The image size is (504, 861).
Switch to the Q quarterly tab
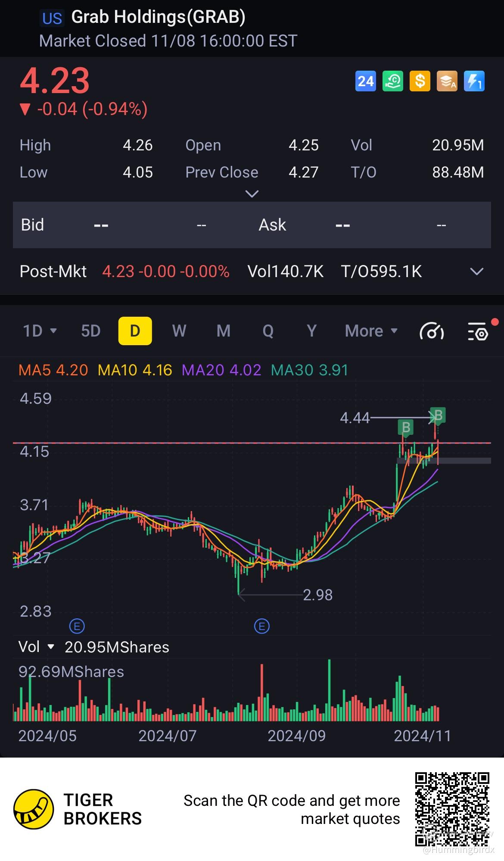coord(268,331)
